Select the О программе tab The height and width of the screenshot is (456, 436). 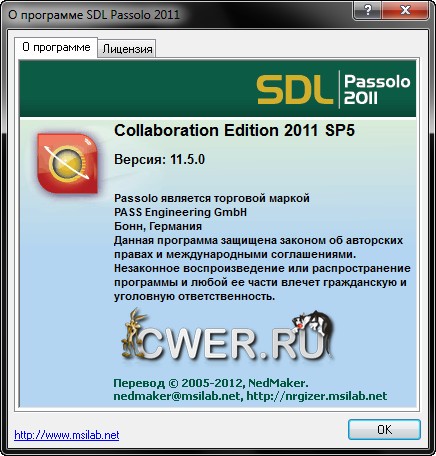(x=56, y=47)
